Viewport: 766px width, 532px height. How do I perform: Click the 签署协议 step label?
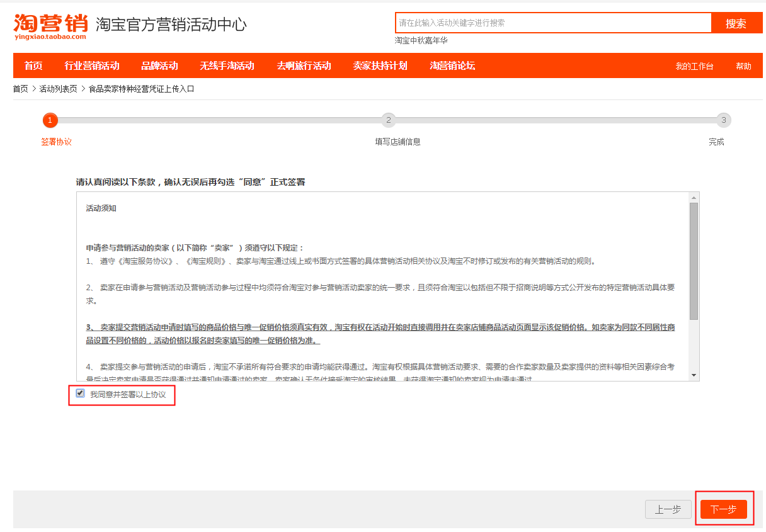coord(57,142)
